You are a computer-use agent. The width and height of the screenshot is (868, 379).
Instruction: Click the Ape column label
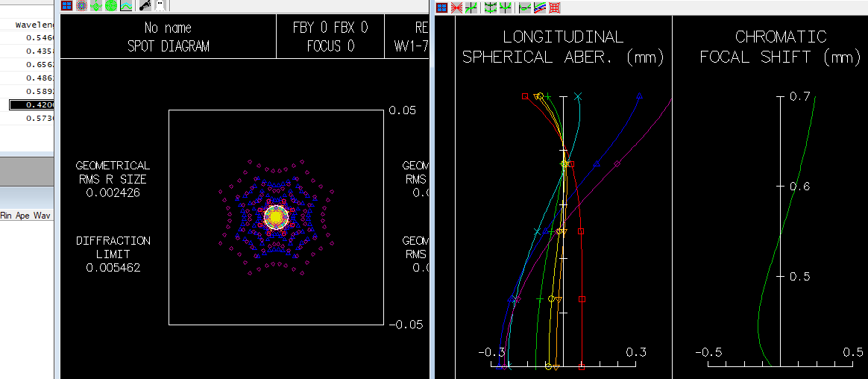pos(22,215)
